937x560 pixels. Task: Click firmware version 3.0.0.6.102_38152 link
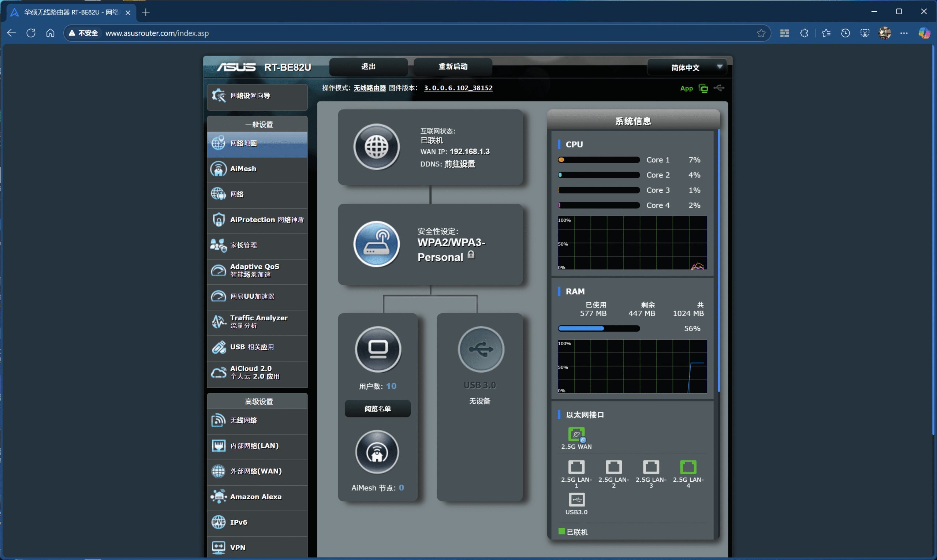(458, 88)
